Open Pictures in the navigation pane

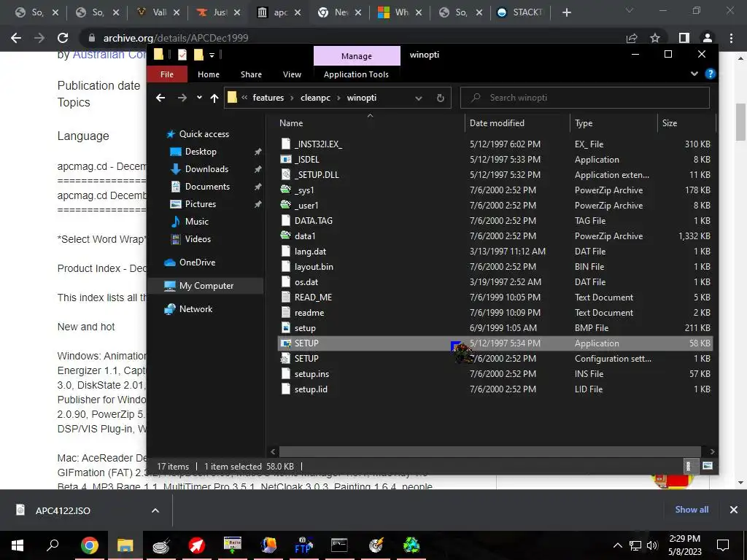(200, 204)
